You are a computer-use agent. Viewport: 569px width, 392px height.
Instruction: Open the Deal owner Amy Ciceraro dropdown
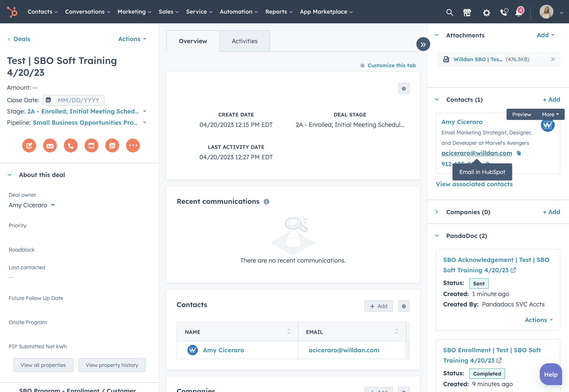pyautogui.click(x=32, y=205)
